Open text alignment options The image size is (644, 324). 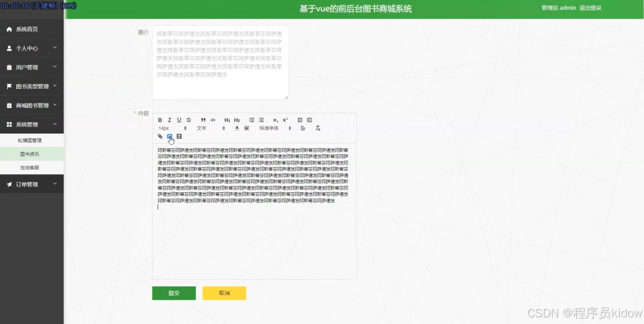click(x=303, y=128)
